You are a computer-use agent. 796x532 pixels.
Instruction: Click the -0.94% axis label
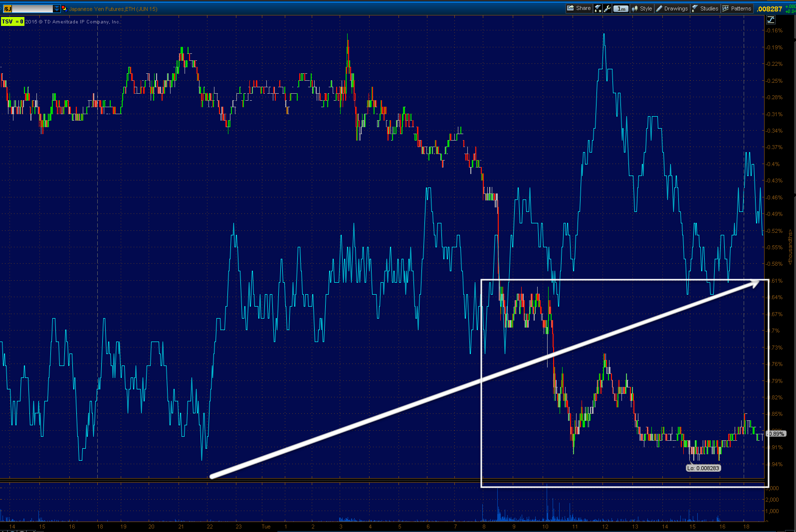pyautogui.click(x=775, y=464)
